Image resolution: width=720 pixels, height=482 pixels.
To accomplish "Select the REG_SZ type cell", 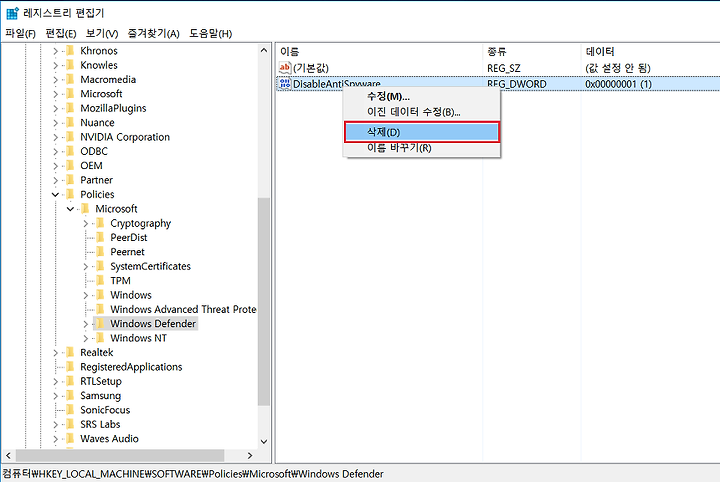I will point(504,68).
